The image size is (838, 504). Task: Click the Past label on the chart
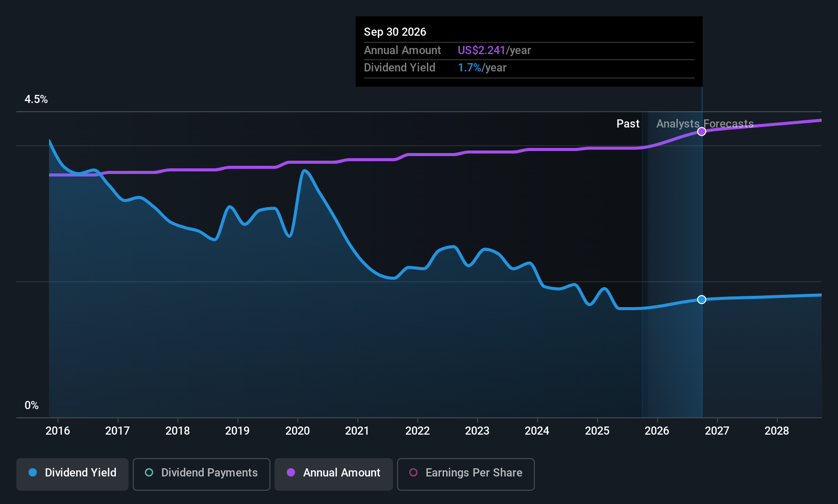click(628, 124)
